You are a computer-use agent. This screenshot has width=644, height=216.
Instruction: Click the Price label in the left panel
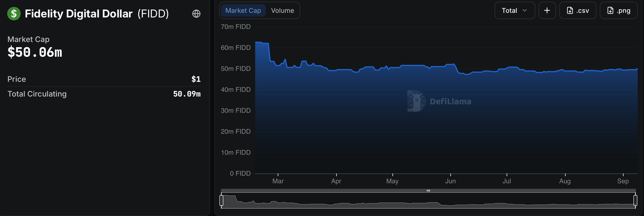[x=17, y=79]
